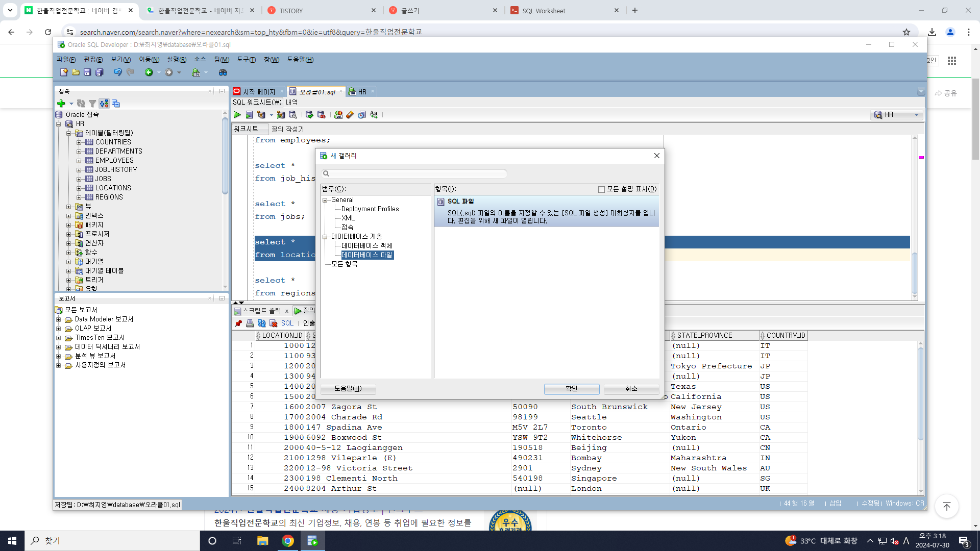This screenshot has width=980, height=551.
Task: Enable the 모든 설명 표시 checkbox
Action: pos(601,189)
